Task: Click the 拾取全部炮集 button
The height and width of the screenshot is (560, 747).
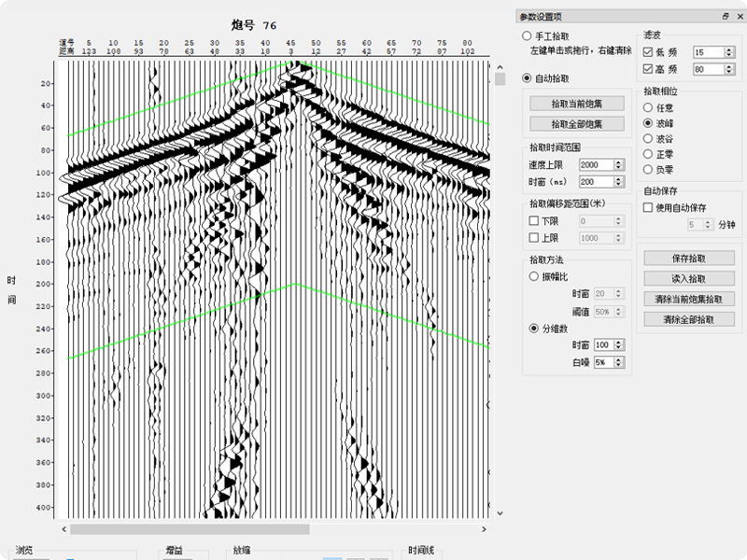Action: point(576,123)
